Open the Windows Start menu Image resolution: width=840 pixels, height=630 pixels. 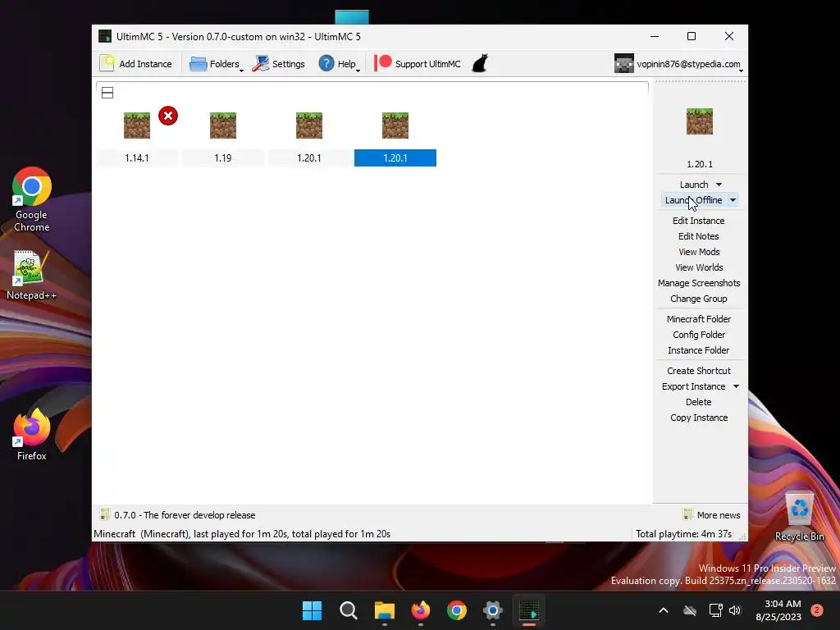(x=312, y=610)
